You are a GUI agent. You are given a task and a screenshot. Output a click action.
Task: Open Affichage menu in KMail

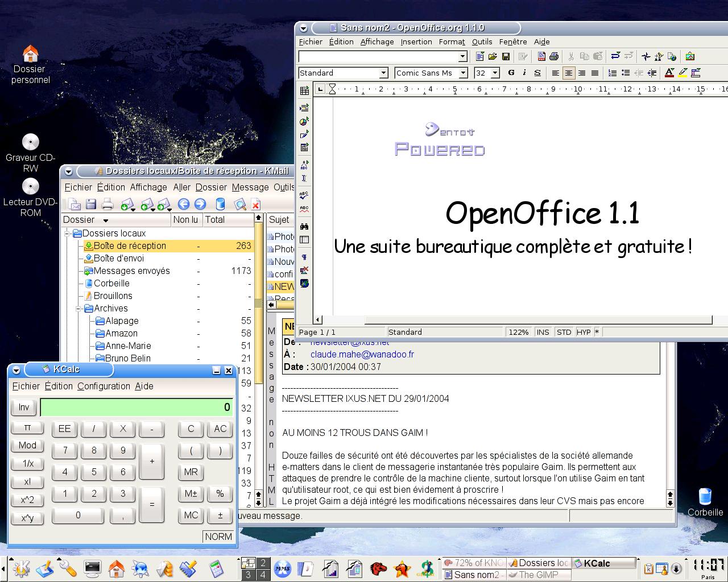pos(148,187)
